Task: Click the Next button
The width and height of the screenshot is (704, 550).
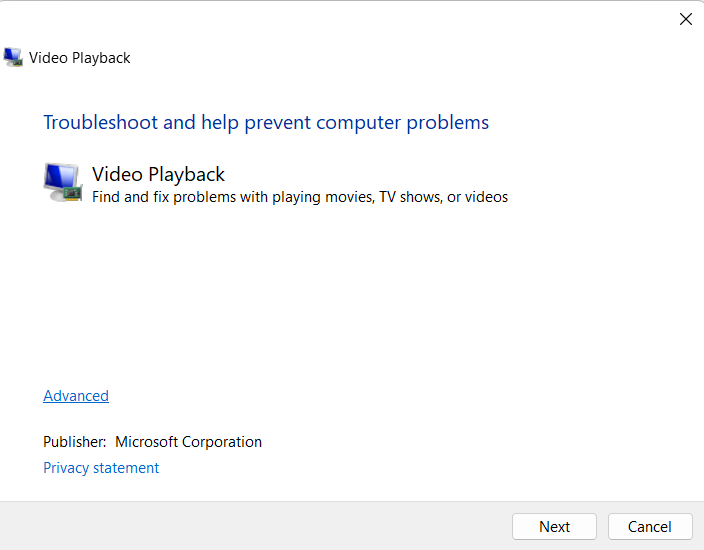Action: click(x=554, y=526)
